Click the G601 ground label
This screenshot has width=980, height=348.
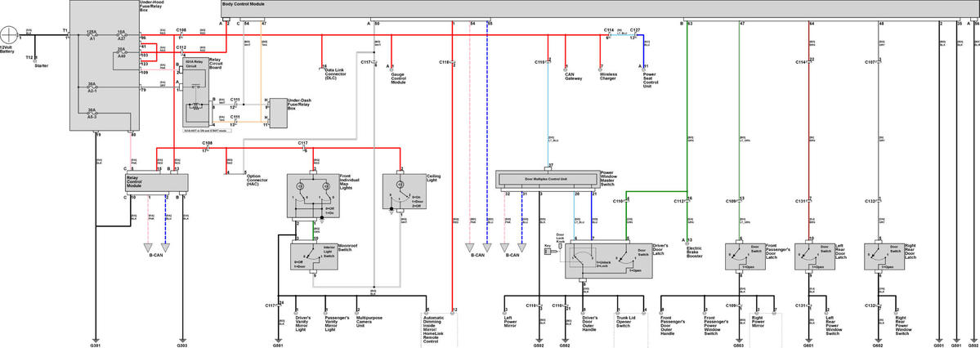[808, 346]
